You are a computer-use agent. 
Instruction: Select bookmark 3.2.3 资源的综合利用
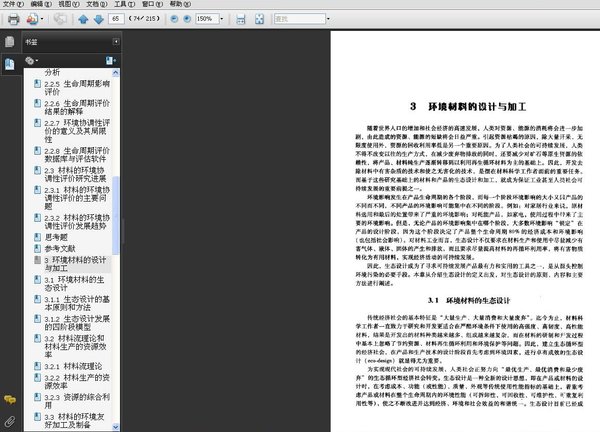[x=77, y=401]
